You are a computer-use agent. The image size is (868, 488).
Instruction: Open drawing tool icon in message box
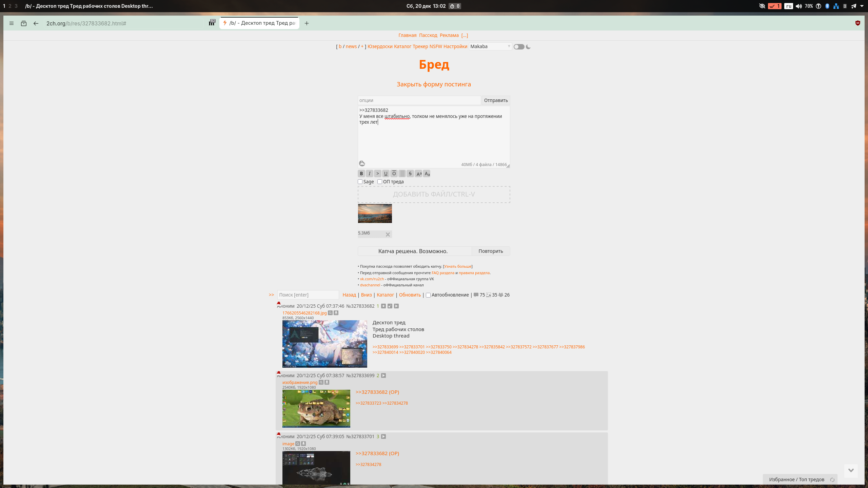362,164
